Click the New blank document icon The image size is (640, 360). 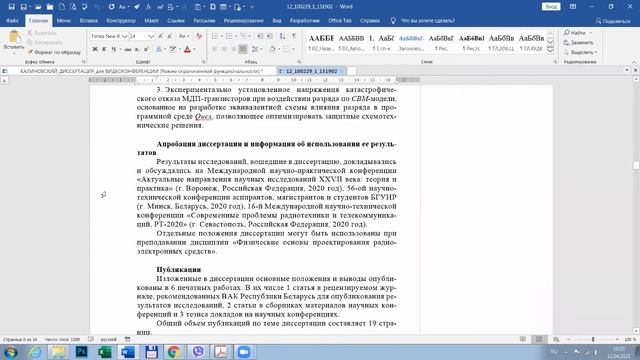[x=62, y=7]
